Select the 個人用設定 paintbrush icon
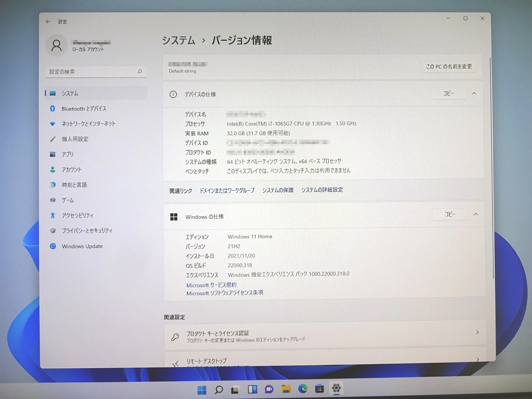The image size is (532, 399). [52, 139]
